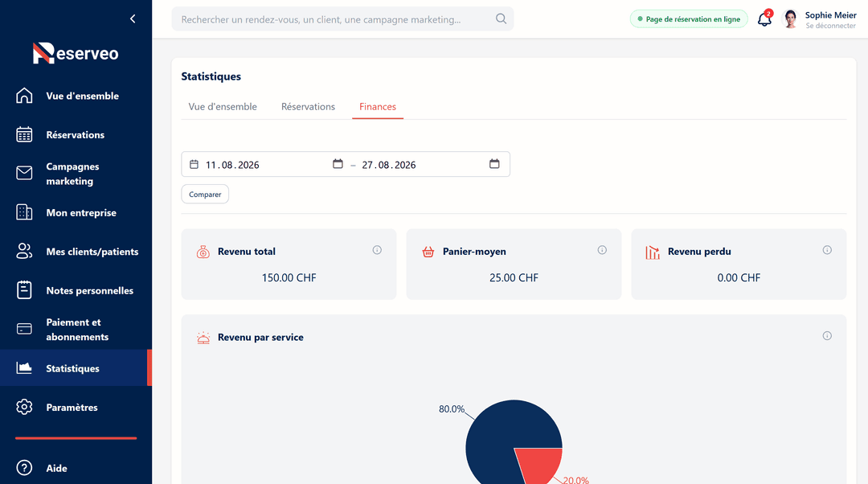Click the Paiement et abonnements card icon
The height and width of the screenshot is (484, 868).
[24, 329]
